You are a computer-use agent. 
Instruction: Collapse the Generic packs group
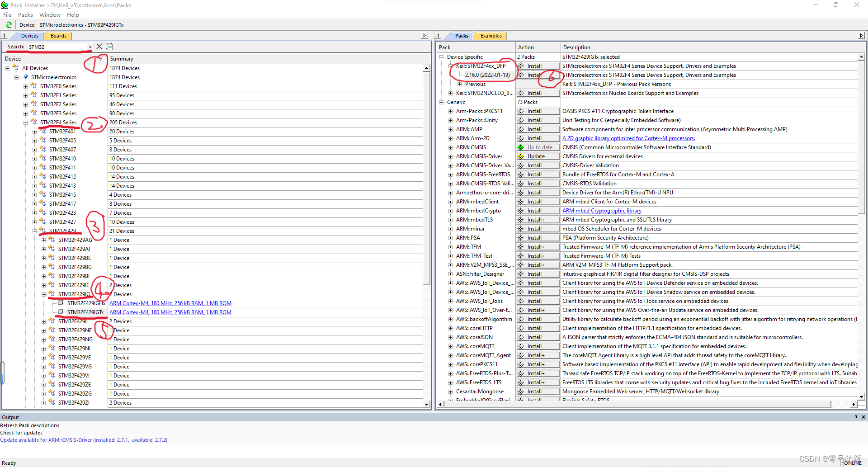[x=442, y=102]
